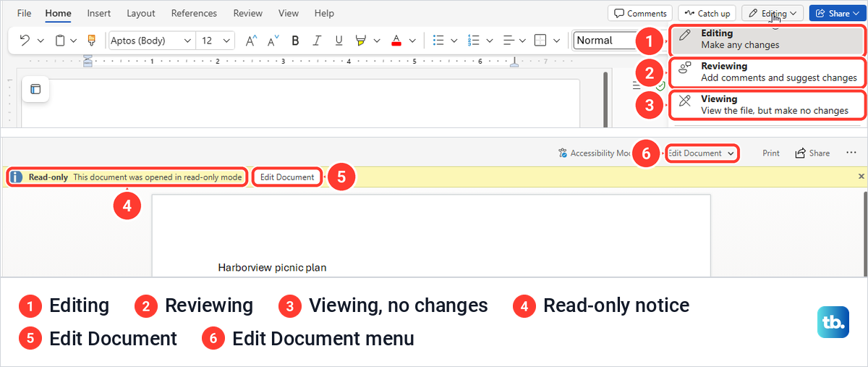Screen dimensions: 868x367
Task: Click the green shield check icon
Action: pos(660,85)
